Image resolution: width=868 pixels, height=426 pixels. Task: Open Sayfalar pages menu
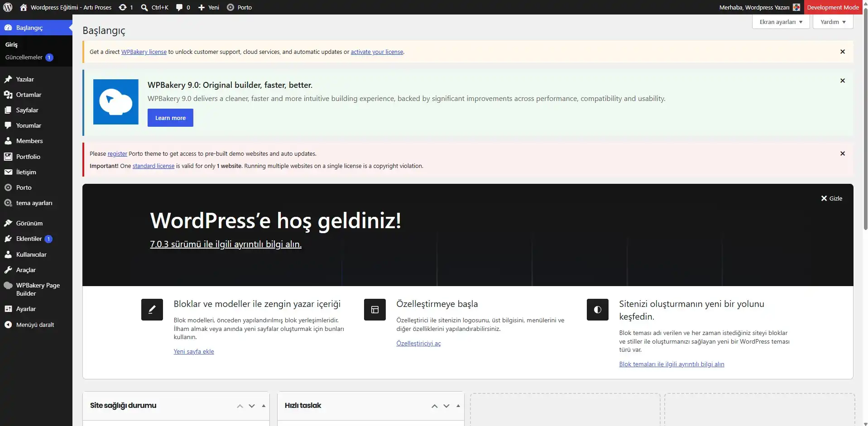(x=36, y=110)
